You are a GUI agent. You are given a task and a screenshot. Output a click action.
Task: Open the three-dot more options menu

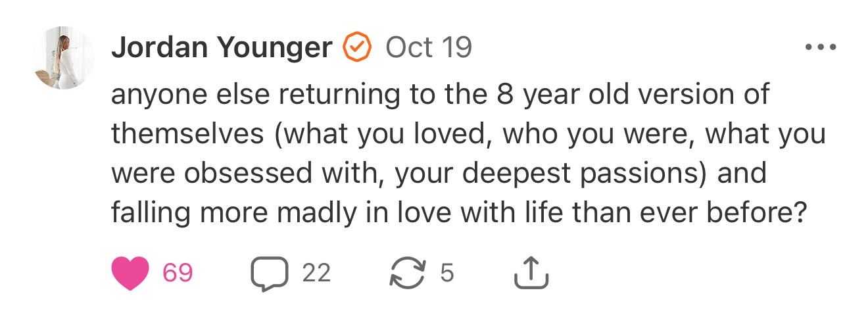[820, 47]
